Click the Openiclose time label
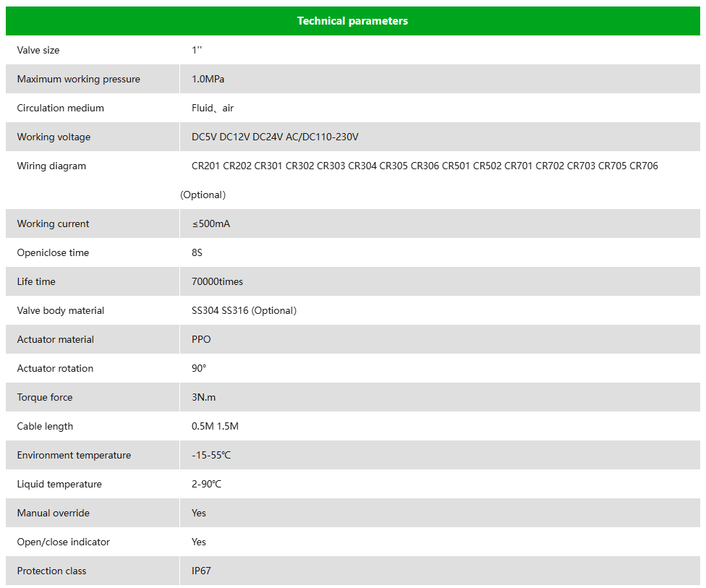This screenshot has width=706, height=588. pyautogui.click(x=53, y=252)
